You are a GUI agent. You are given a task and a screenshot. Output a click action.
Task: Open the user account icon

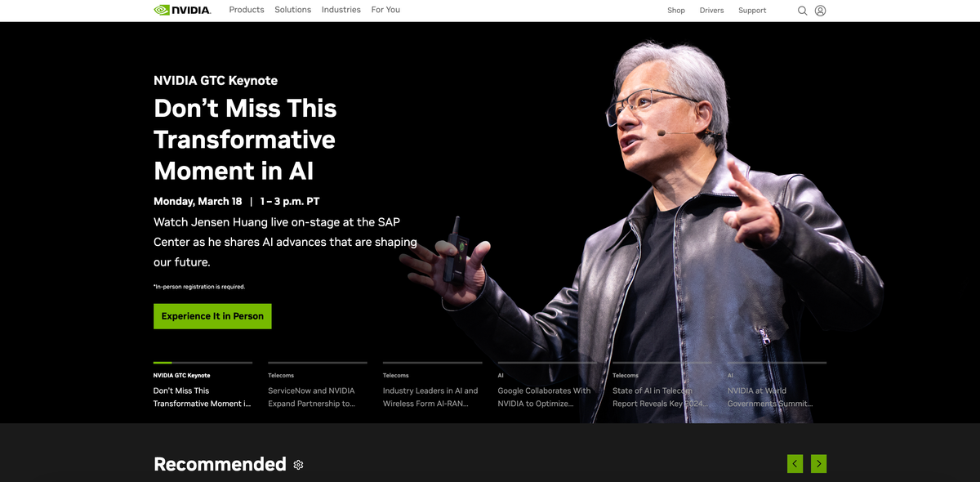pos(821,11)
